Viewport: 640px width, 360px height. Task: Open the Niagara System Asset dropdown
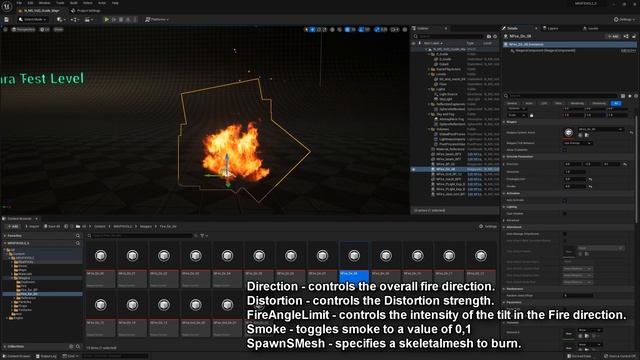point(600,129)
